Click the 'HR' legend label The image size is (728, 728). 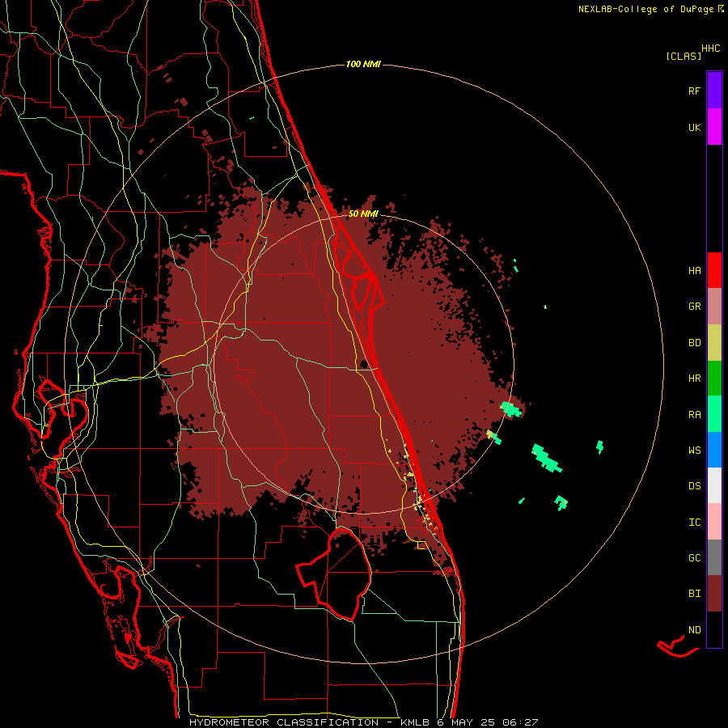(694, 379)
